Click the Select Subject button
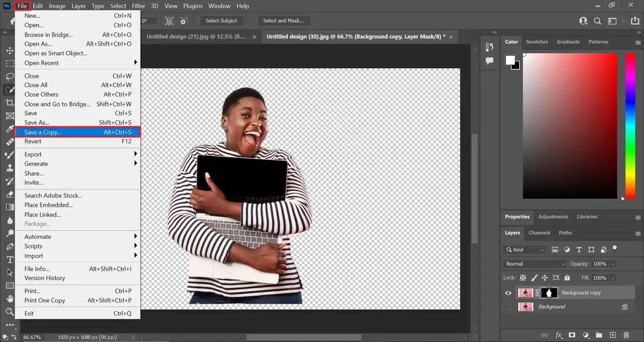This screenshot has height=342, width=644. pos(221,21)
